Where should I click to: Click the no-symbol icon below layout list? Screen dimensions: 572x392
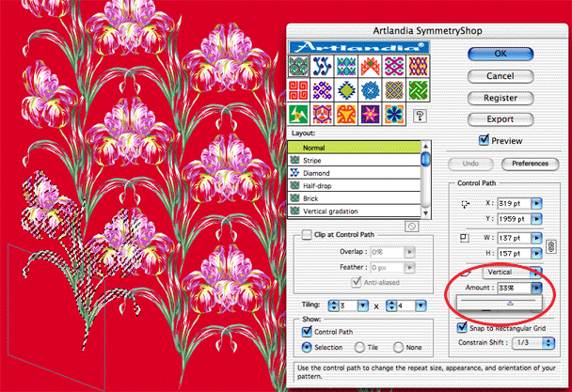tap(411, 227)
